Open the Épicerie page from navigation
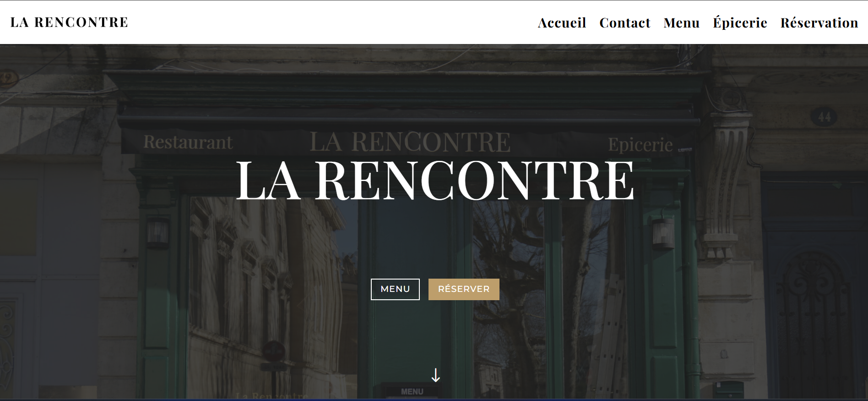 (x=740, y=23)
